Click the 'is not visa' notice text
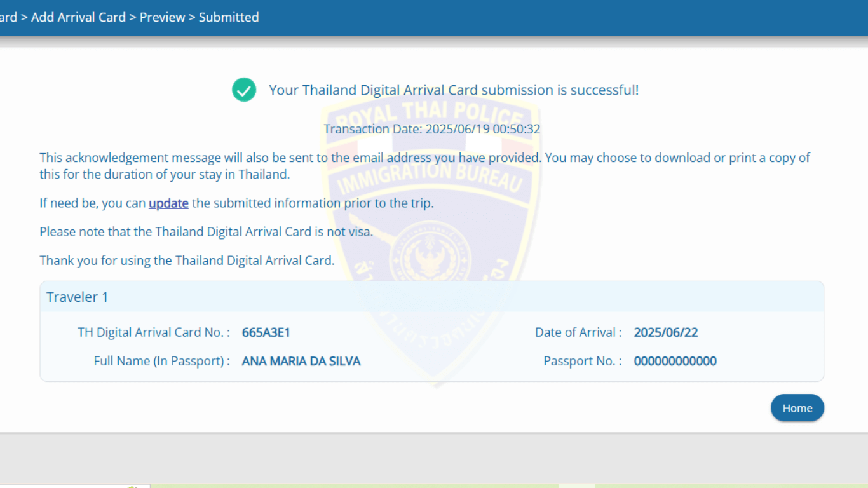 tap(207, 232)
